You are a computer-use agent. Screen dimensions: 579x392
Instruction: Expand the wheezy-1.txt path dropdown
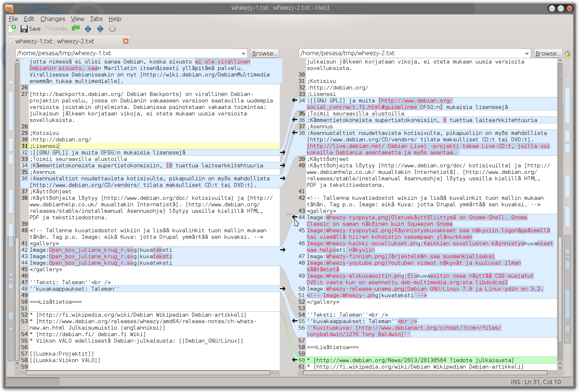pos(243,53)
